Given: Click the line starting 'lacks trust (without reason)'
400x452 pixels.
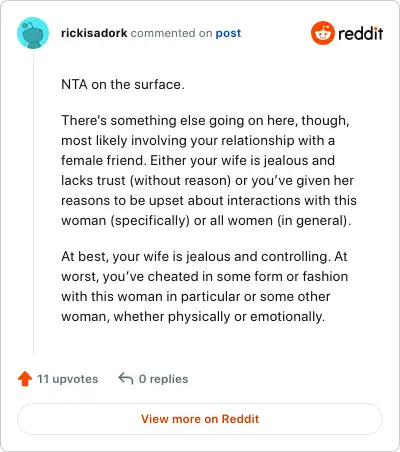Looking at the screenshot, I should coord(207,180).
